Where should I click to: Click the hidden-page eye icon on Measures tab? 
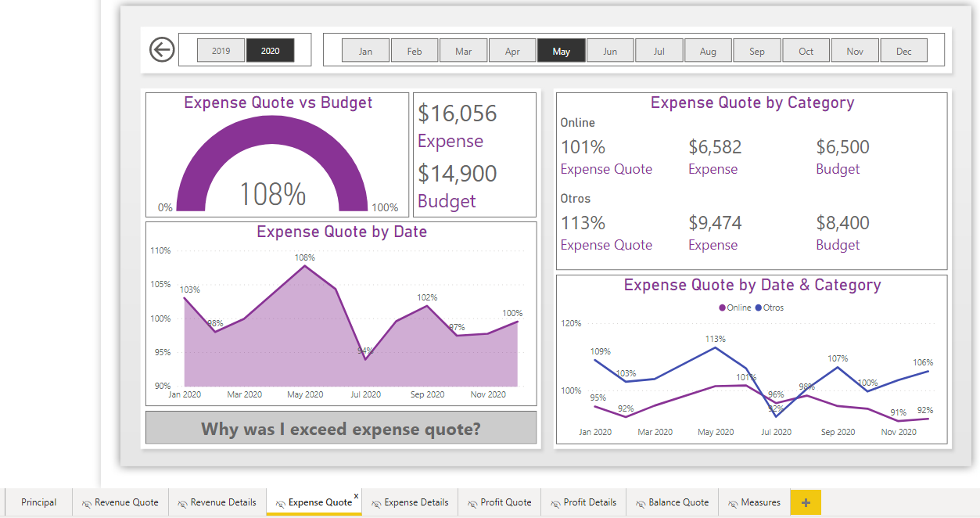734,502
